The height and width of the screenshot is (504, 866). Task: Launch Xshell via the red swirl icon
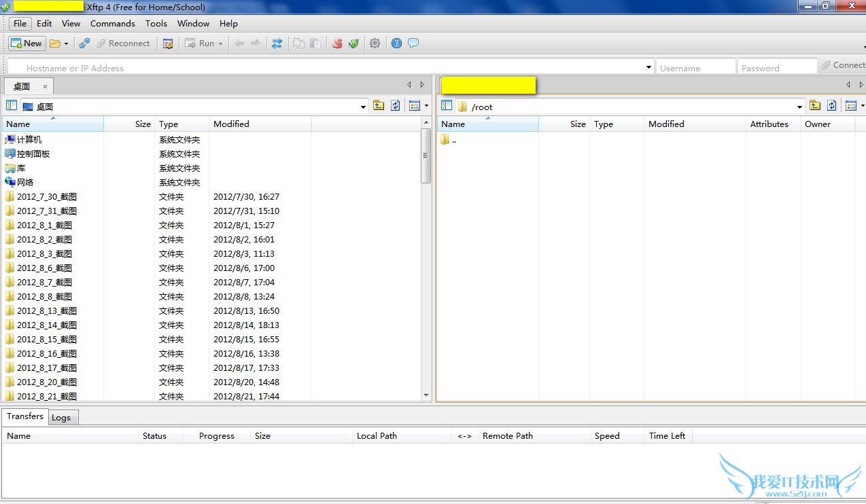(337, 43)
